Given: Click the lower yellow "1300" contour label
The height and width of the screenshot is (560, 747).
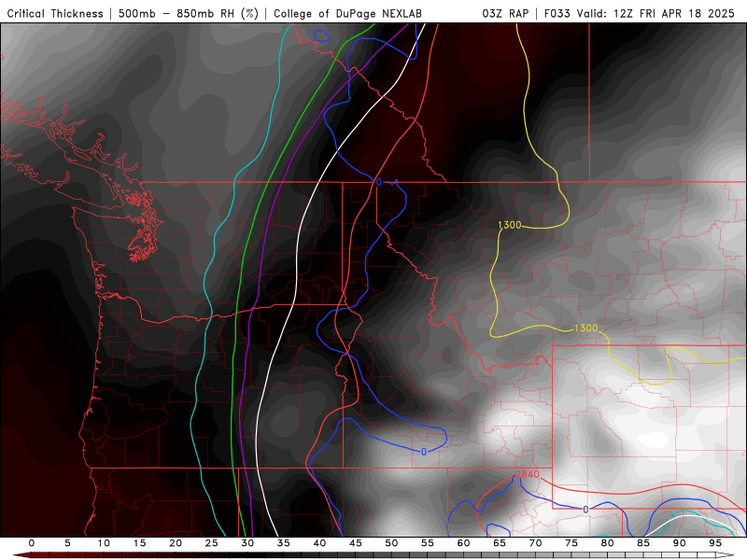Looking at the screenshot, I should tap(585, 329).
